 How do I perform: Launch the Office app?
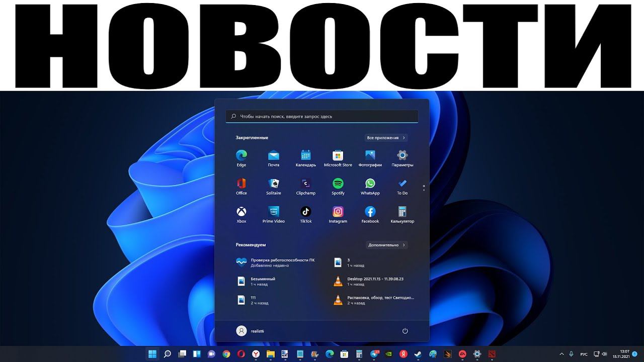(x=242, y=186)
